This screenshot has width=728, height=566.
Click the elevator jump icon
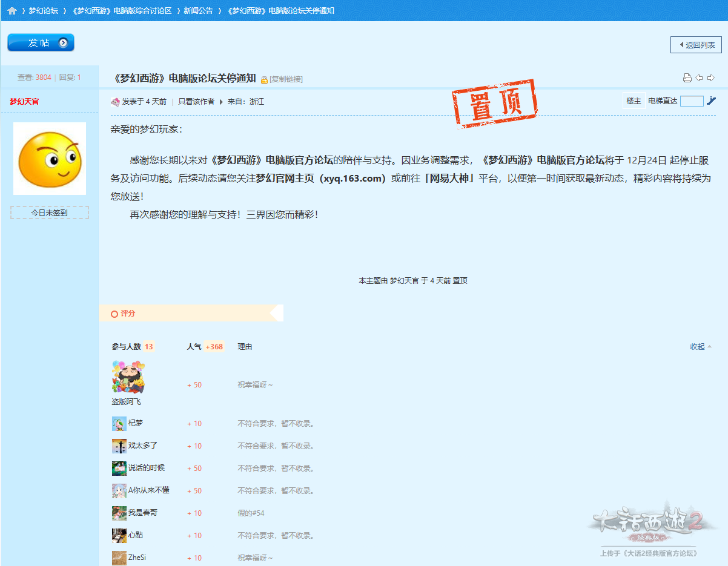[x=712, y=101]
